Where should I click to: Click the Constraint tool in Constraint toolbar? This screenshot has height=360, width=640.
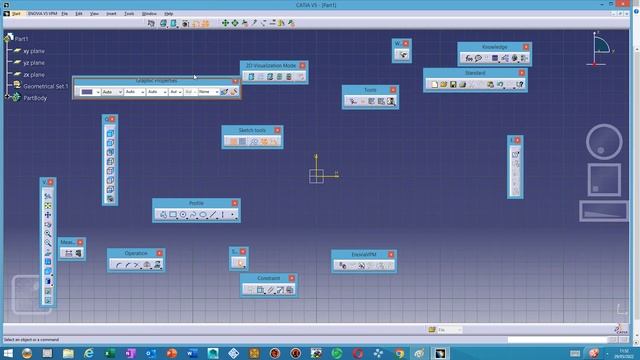260,290
